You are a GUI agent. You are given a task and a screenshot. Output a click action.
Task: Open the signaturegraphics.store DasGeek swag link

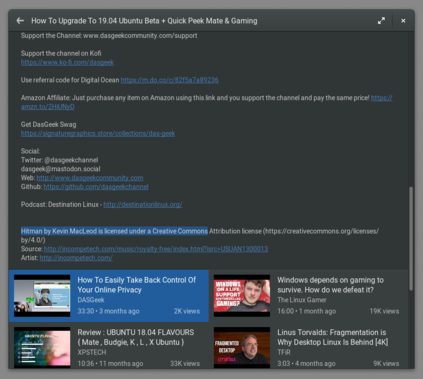coord(98,133)
